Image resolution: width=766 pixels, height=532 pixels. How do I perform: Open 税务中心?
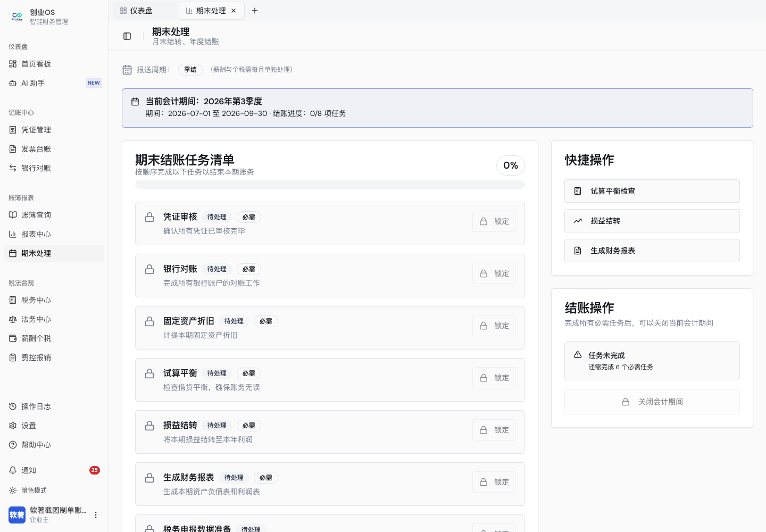pos(54,300)
